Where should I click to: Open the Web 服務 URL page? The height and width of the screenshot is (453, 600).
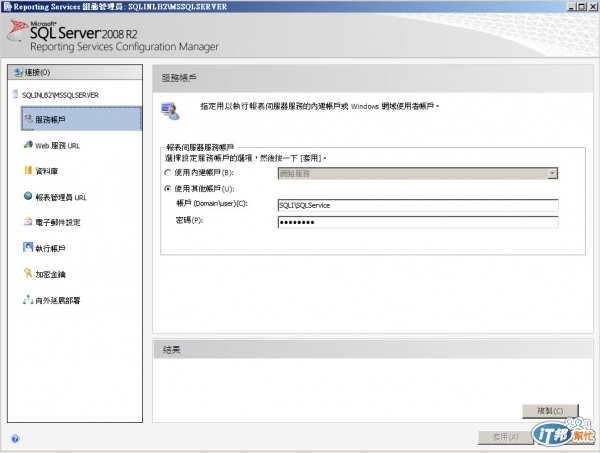[57, 145]
